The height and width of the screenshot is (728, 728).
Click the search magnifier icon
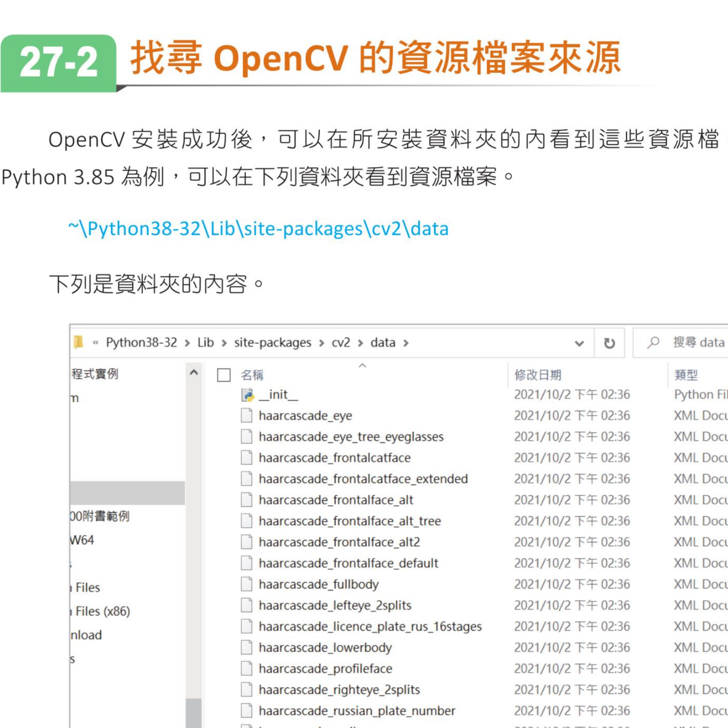tap(653, 342)
